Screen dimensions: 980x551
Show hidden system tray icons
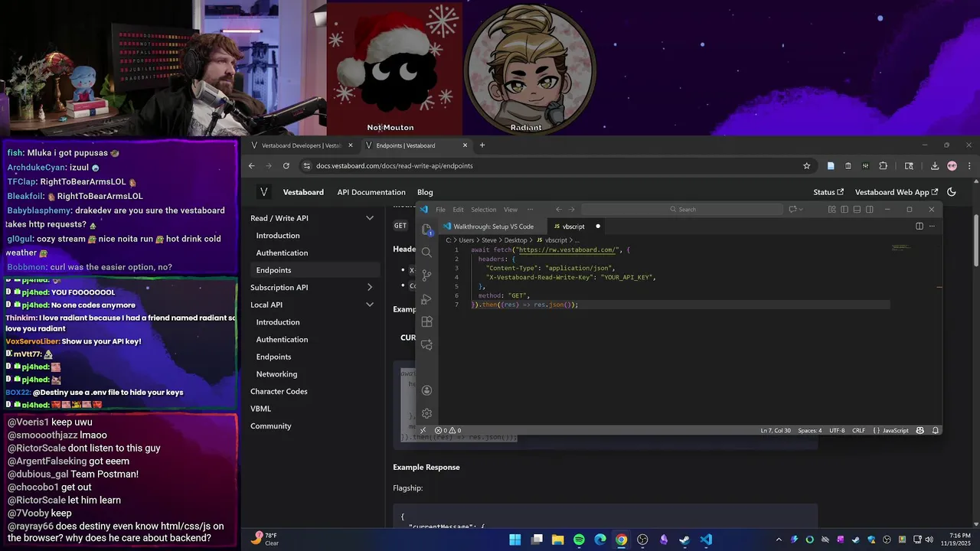pos(779,540)
